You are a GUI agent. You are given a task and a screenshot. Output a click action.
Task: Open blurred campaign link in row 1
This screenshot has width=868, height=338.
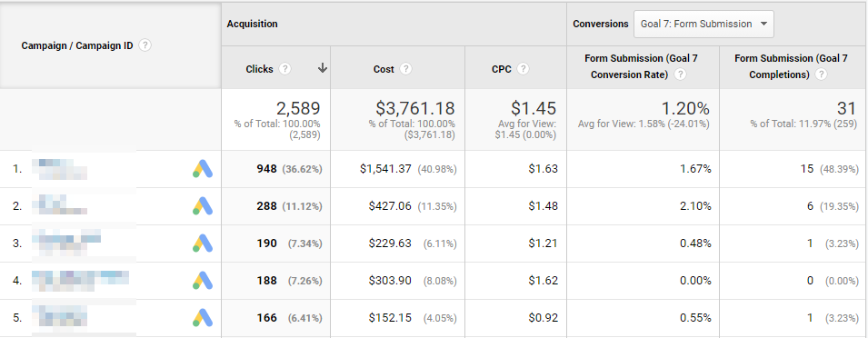click(x=59, y=169)
